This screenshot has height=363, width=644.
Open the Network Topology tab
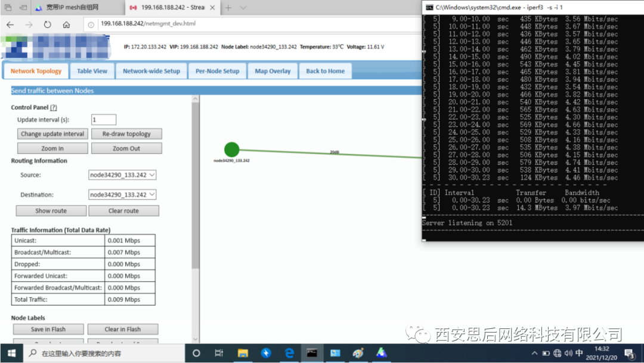pos(36,70)
